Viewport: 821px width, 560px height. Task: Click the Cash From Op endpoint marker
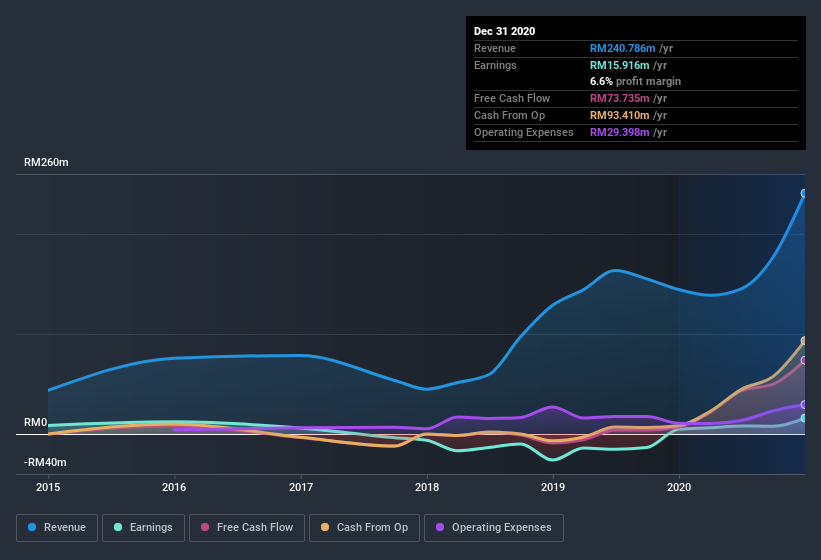(804, 341)
